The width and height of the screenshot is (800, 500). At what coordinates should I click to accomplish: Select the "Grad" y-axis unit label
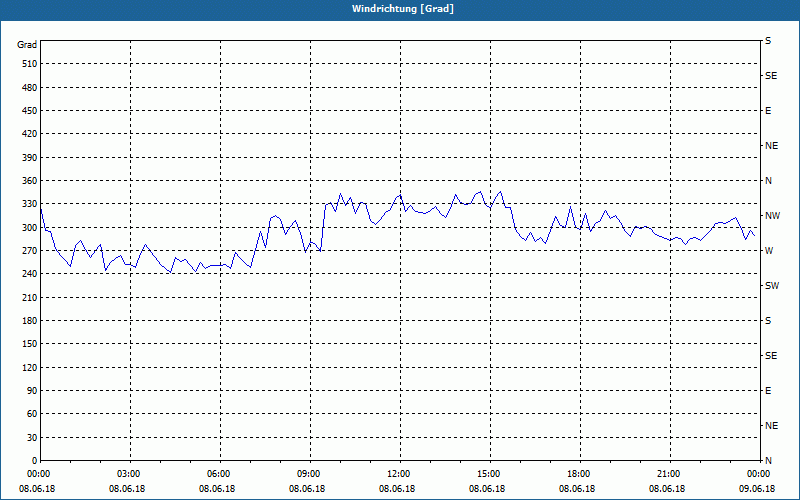click(x=27, y=45)
